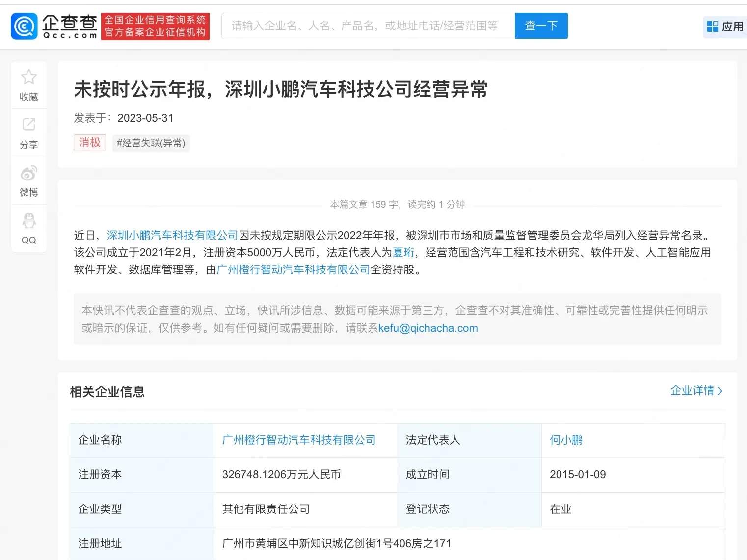Viewport: 747px width, 560px height.
Task: Open the #经营失联(异常) tag
Action: tap(151, 143)
